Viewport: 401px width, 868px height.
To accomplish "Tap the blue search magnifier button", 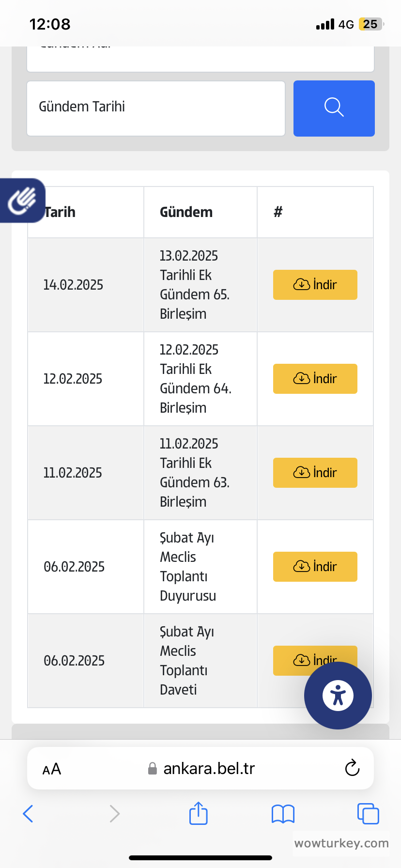I will pos(334,108).
